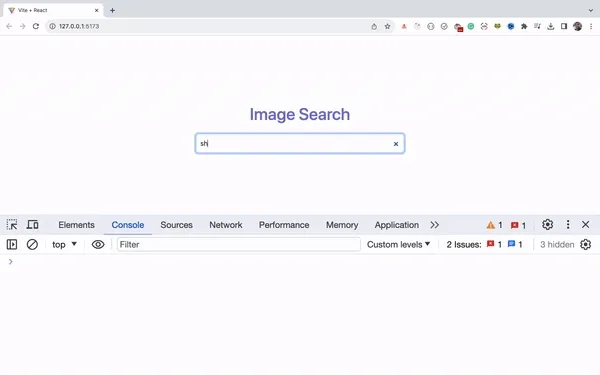Clear the search input with the x
This screenshot has width=600, height=375.
point(396,144)
